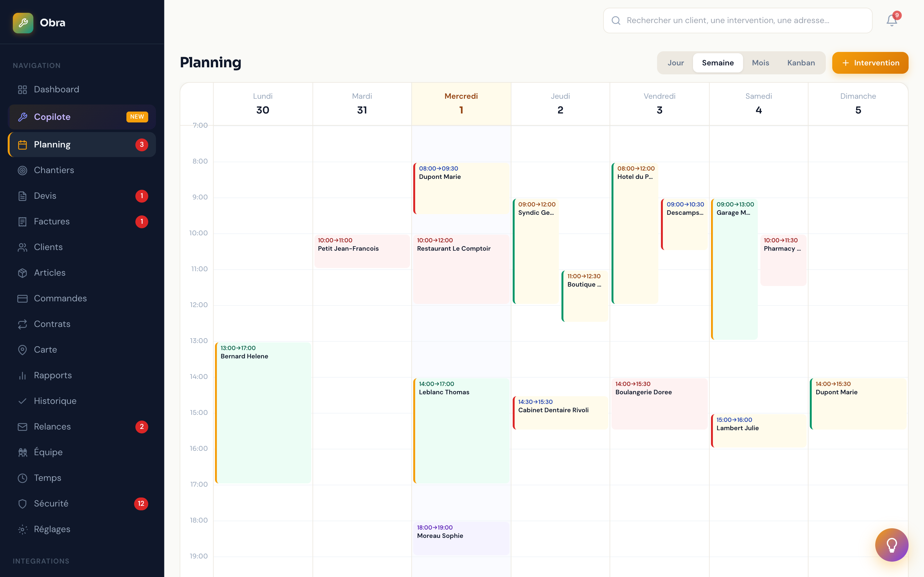
Task: Click the Intervention button
Action: (x=870, y=63)
